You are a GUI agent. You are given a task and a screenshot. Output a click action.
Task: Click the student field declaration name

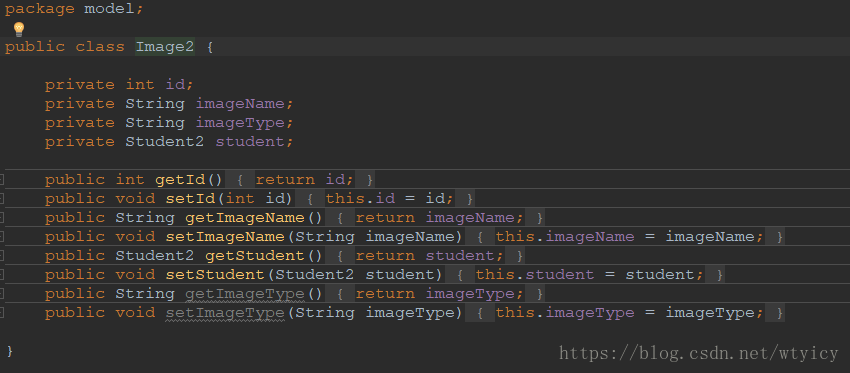(250, 142)
